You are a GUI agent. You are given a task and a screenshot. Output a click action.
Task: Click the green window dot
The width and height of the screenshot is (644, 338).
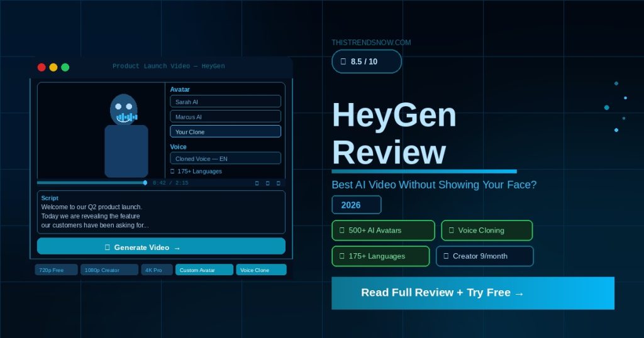click(x=65, y=67)
